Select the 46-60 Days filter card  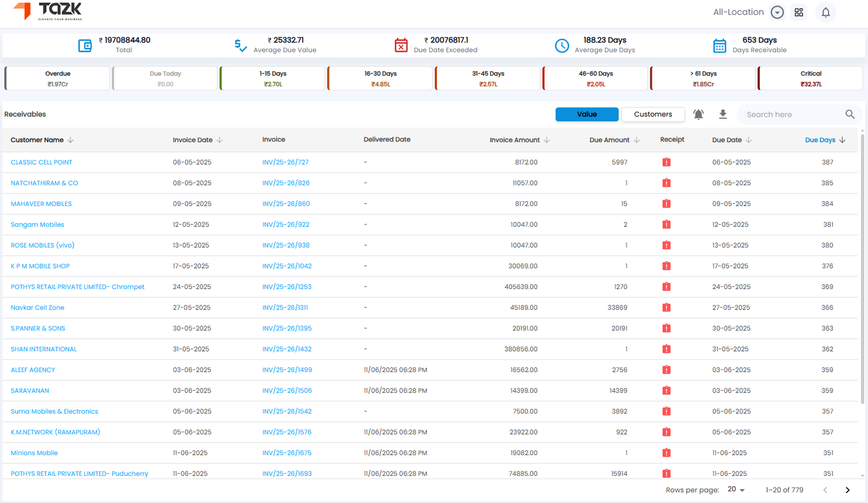pyautogui.click(x=595, y=78)
